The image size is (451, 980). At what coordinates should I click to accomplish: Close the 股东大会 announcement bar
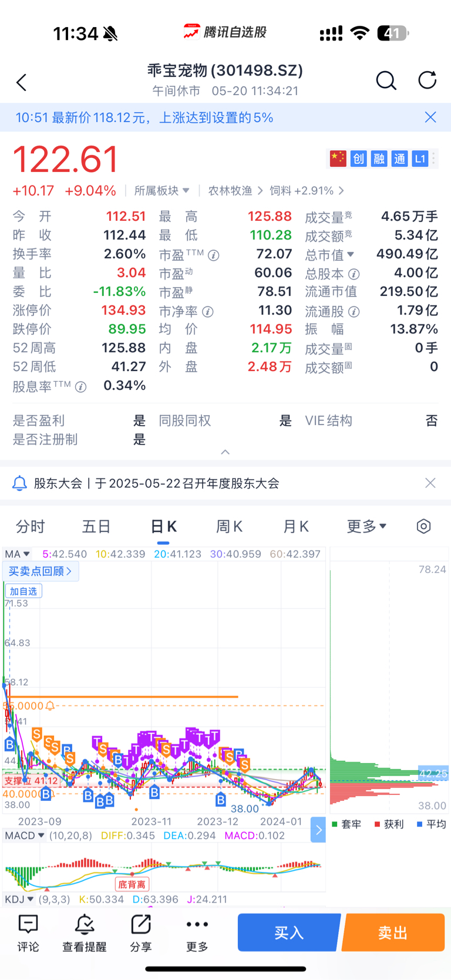point(430,483)
